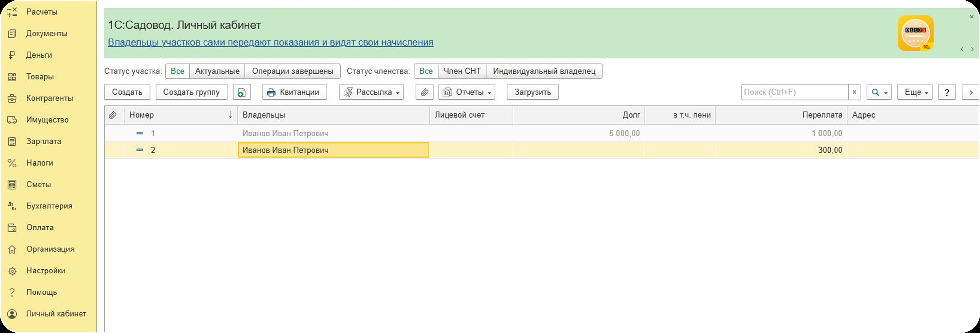980x333 pixels.
Task: Click the Адрес column header
Action: pos(913,115)
